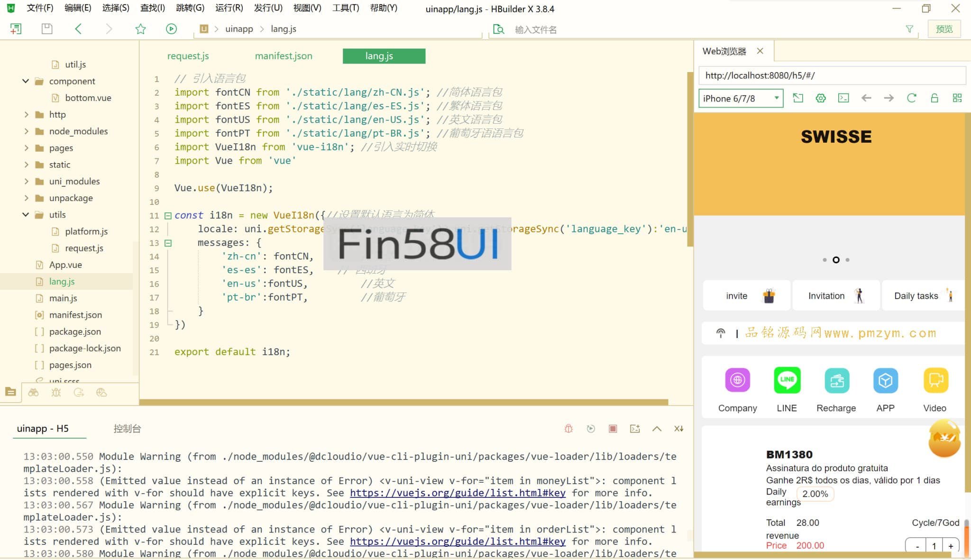This screenshot has height=560, width=971.
Task: Open browser settings gear icon
Action: [821, 98]
